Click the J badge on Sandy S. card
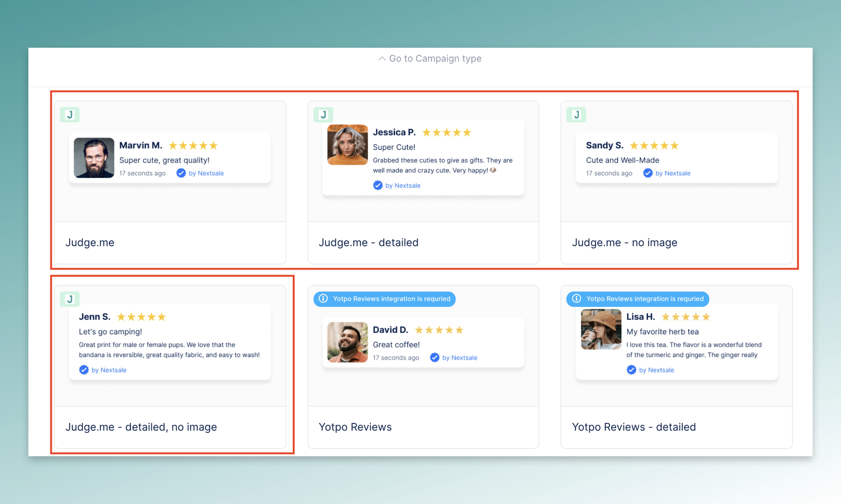 click(576, 115)
